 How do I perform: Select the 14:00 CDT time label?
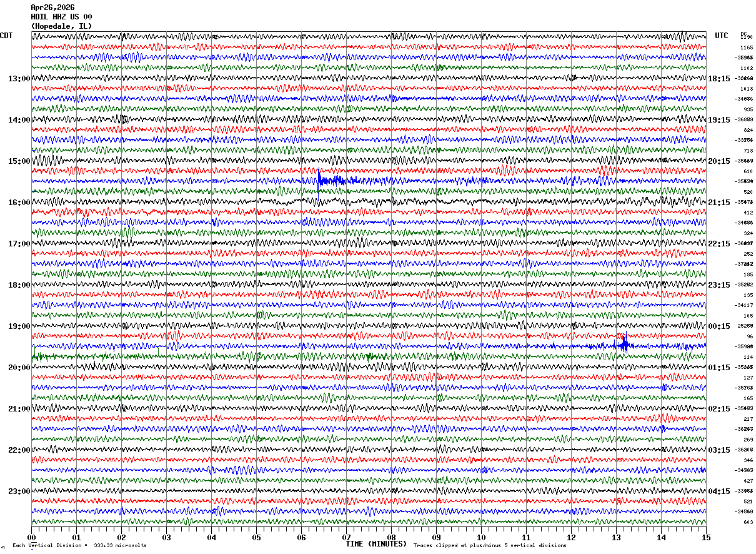tap(19, 120)
